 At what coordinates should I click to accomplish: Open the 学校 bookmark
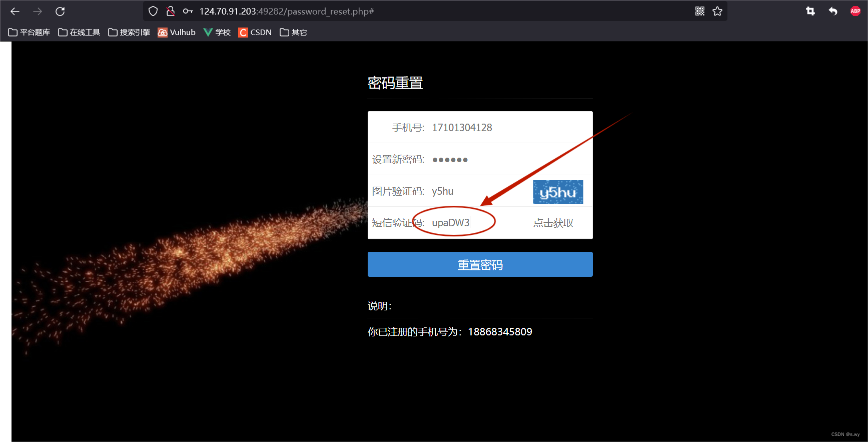[x=217, y=32]
